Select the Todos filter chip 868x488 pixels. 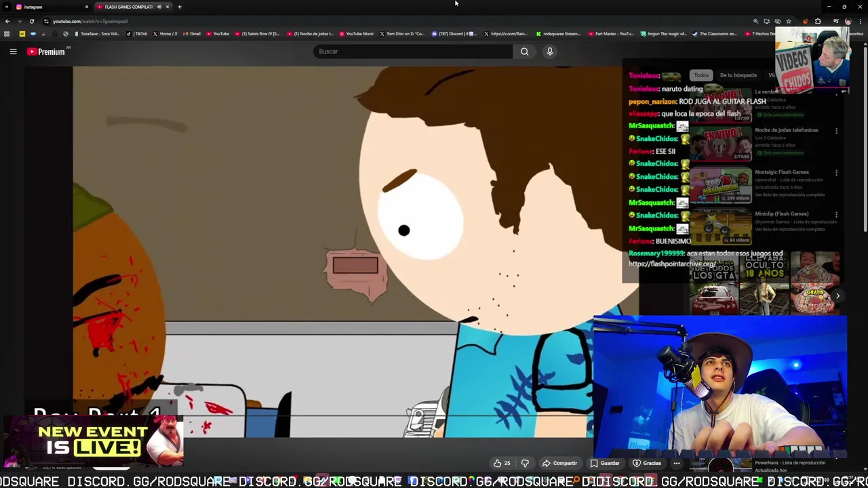701,75
